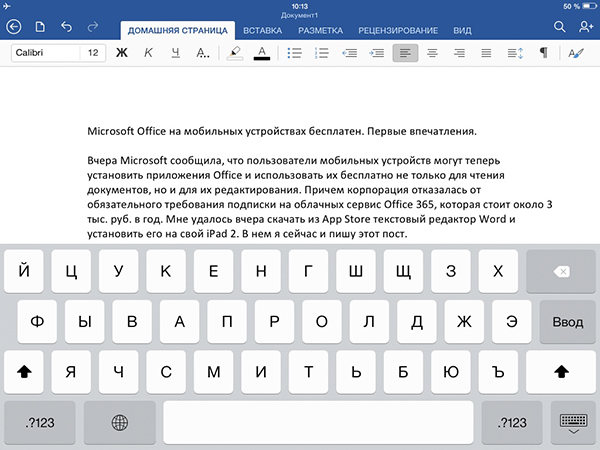Apply the text highlight marker
Image resolution: width=600 pixels, height=450 pixels.
pyautogui.click(x=235, y=53)
